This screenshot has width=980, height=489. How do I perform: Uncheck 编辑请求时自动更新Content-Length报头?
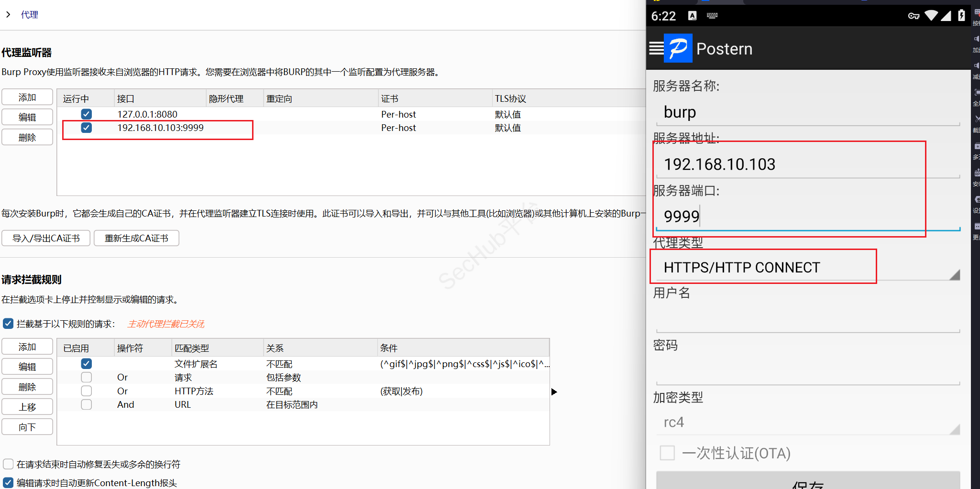[x=8, y=483]
